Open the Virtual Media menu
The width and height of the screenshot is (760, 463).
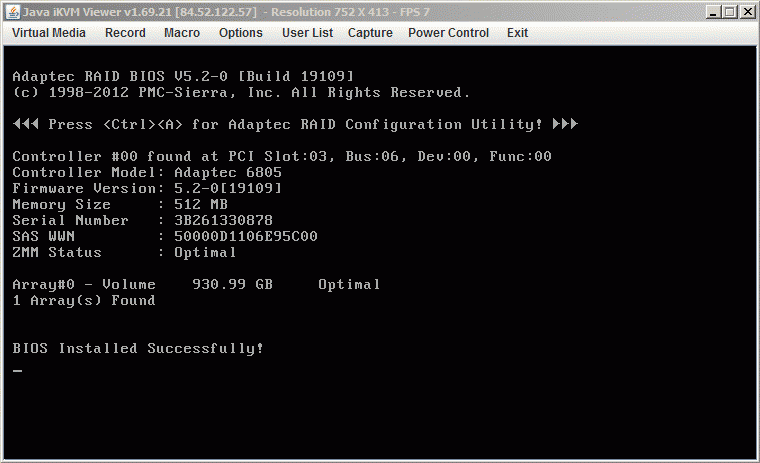[x=49, y=33]
